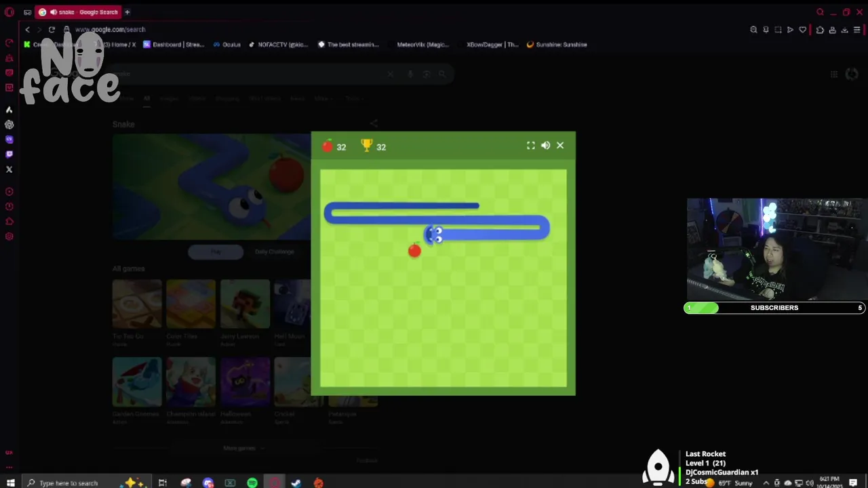Select the snake - Google Search tab
868x488 pixels.
(78, 12)
